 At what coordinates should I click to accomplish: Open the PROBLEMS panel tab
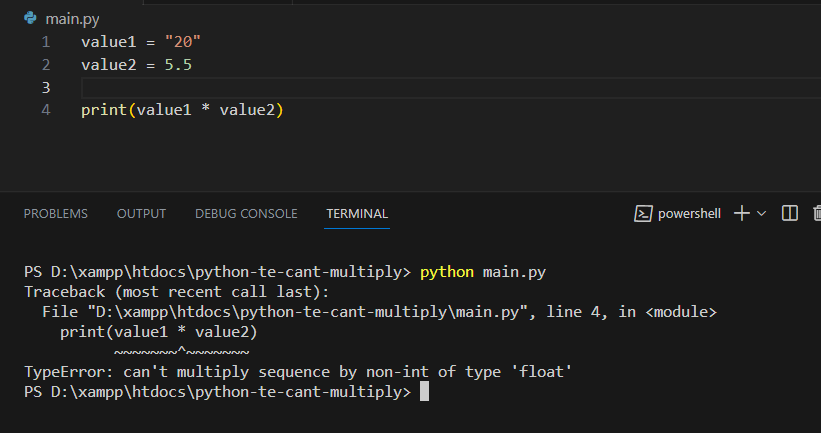point(56,214)
